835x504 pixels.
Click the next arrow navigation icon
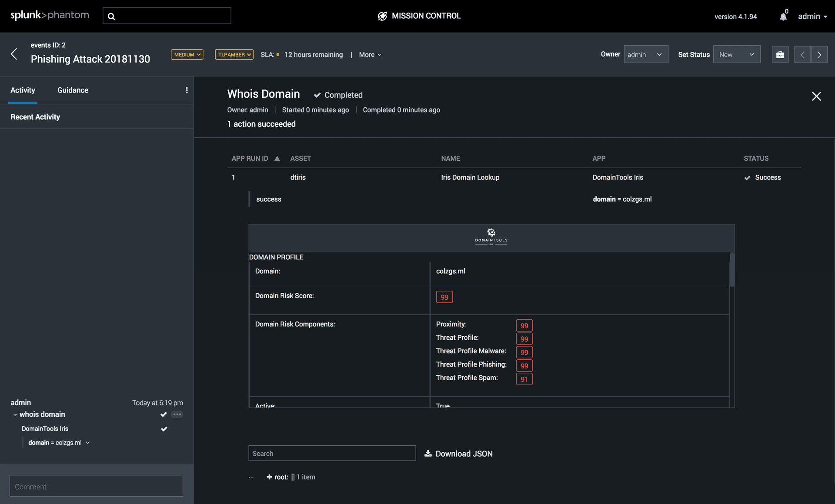821,53
